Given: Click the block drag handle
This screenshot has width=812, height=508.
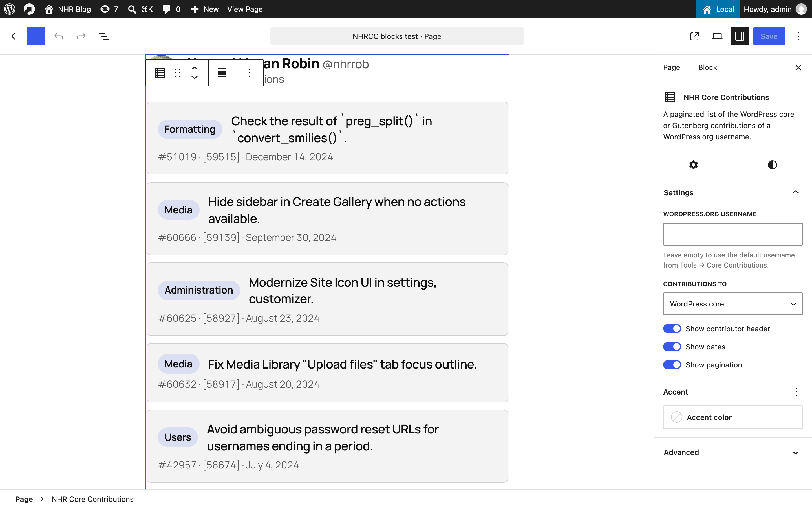Looking at the screenshot, I should [178, 73].
